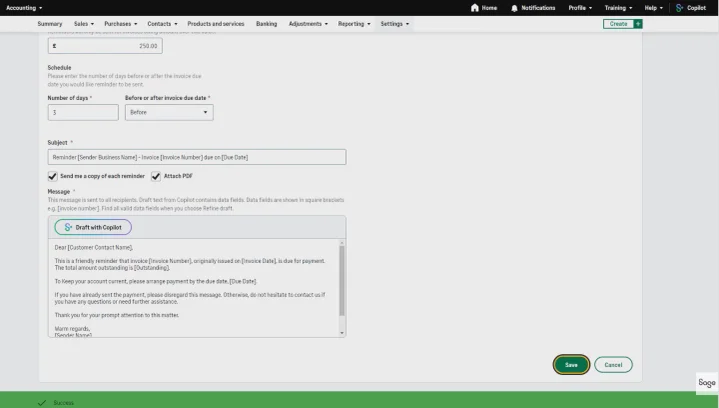Go to the Summary tab
This screenshot has width=719, height=408.
pyautogui.click(x=50, y=24)
